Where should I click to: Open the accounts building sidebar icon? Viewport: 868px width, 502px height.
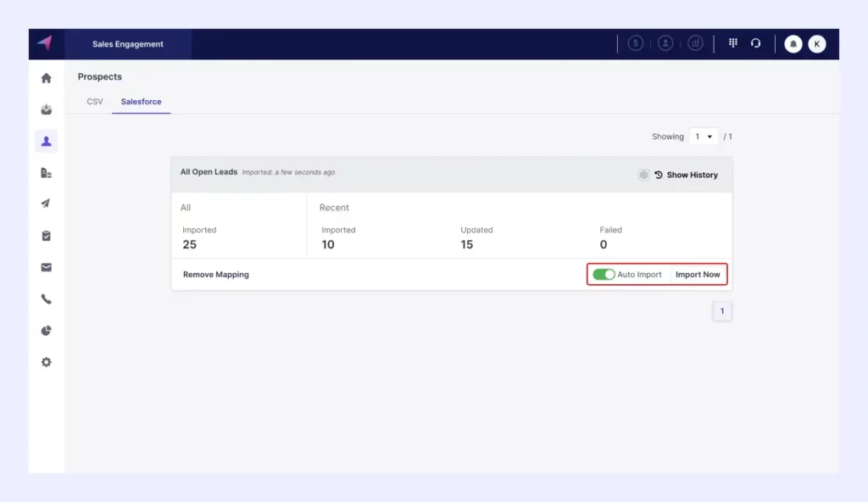(x=47, y=173)
